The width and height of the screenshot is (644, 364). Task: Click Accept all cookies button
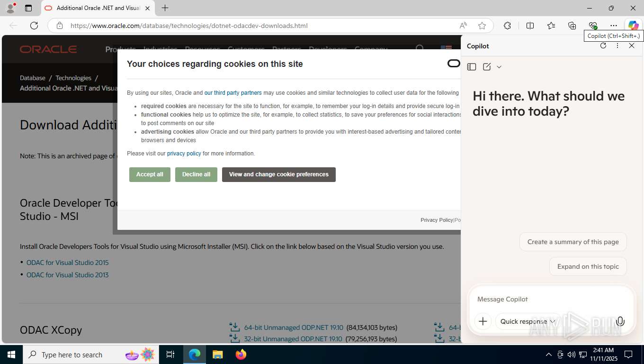(x=150, y=174)
